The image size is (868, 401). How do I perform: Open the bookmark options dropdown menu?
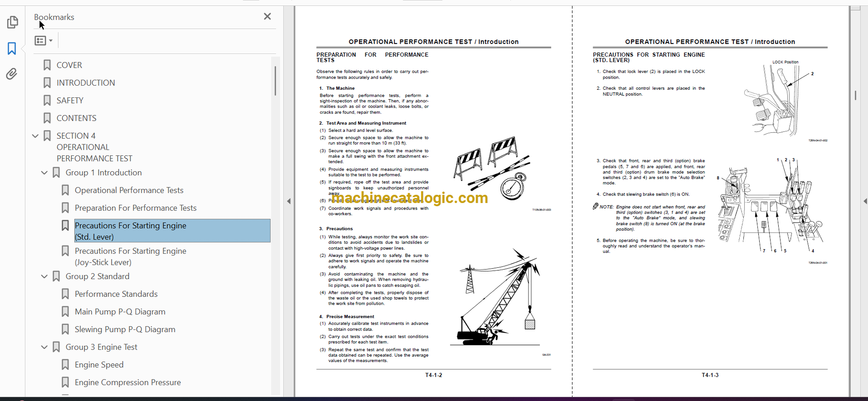[x=44, y=41]
